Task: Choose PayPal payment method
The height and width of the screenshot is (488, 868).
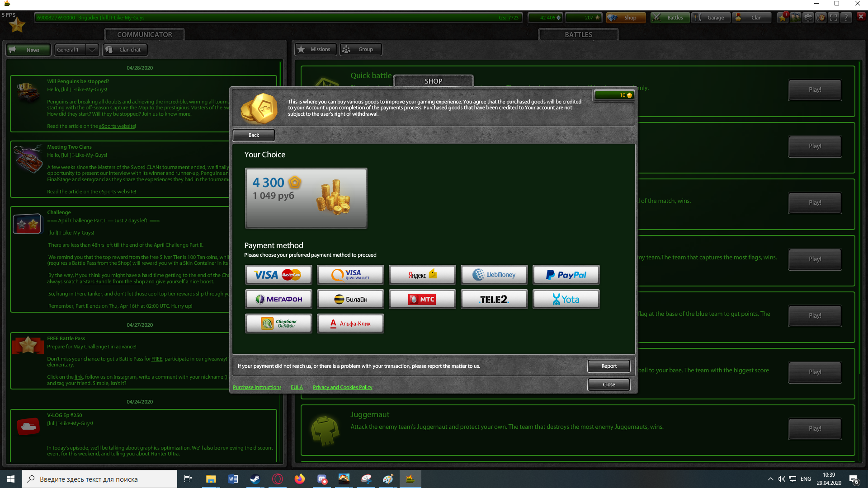Action: (x=566, y=275)
